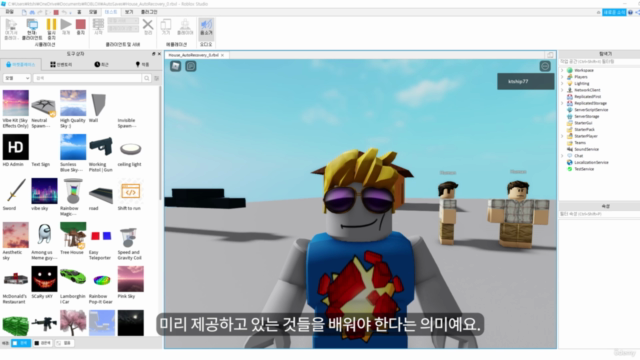Select the McDonald's Restaurant thumbnail
The height and width of the screenshot is (360, 640).
pyautogui.click(x=16, y=279)
